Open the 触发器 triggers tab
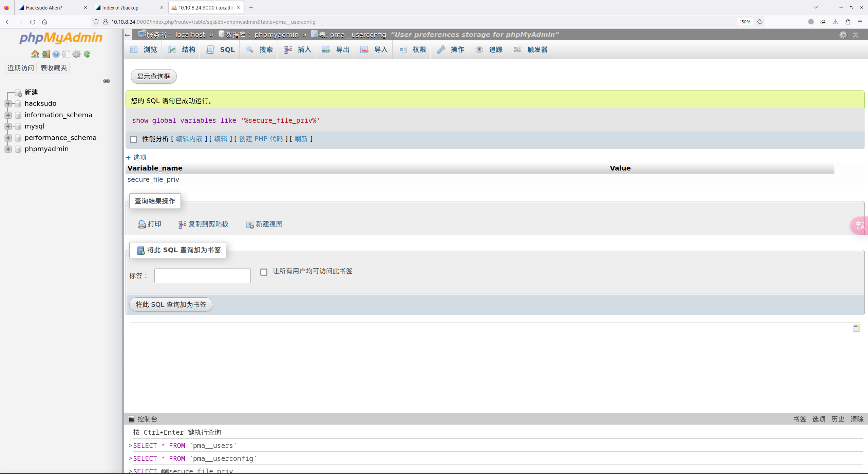 tap(530, 50)
